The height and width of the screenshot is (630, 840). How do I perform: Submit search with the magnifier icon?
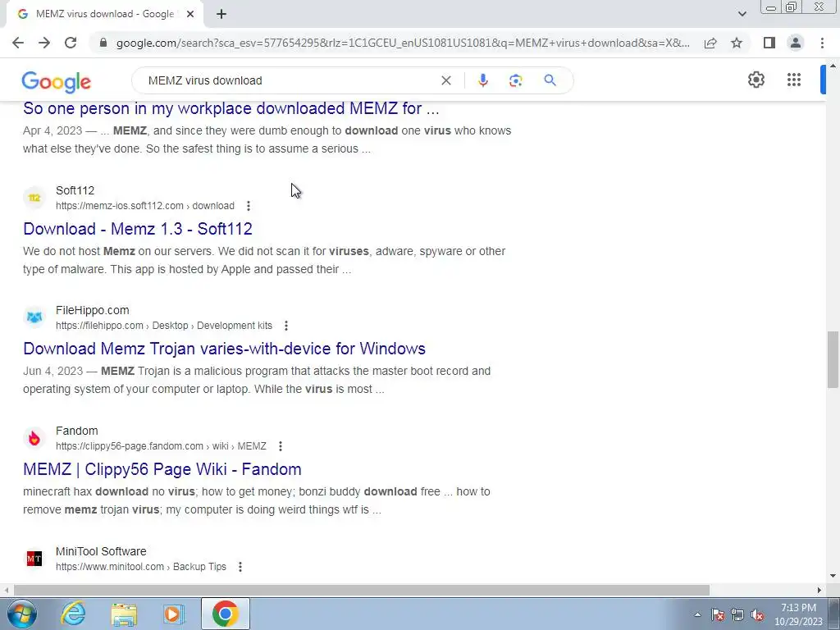[550, 80]
